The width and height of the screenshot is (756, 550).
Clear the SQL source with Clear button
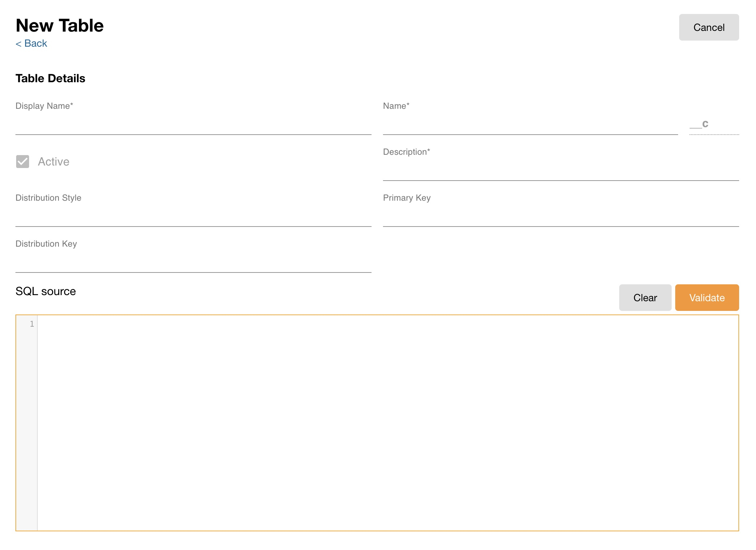coord(645,298)
